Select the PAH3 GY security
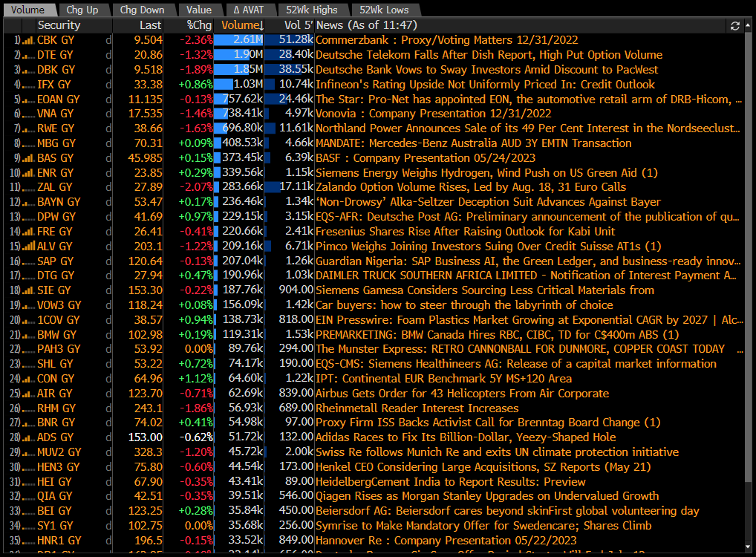Image resolution: width=756 pixels, height=557 pixels. point(59,348)
